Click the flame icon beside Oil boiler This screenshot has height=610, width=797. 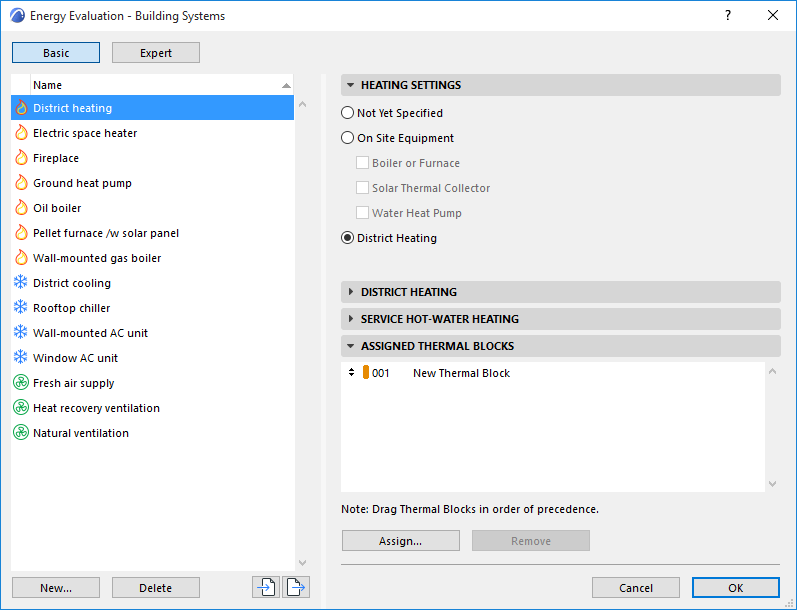[x=21, y=207]
